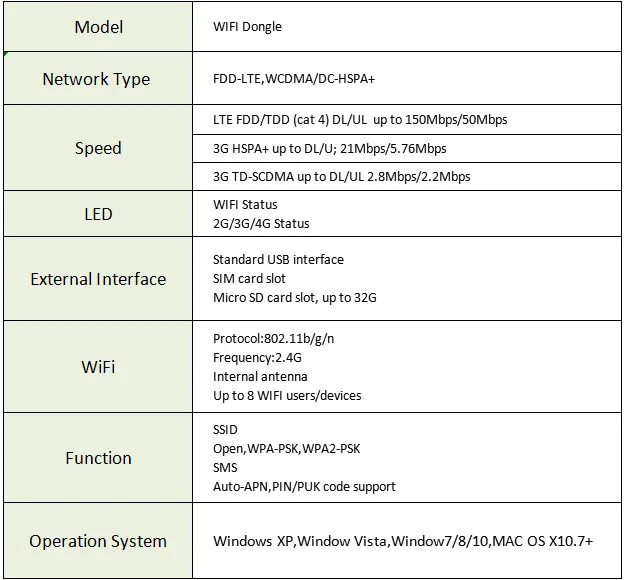Click the Network Type label cell

(x=98, y=79)
